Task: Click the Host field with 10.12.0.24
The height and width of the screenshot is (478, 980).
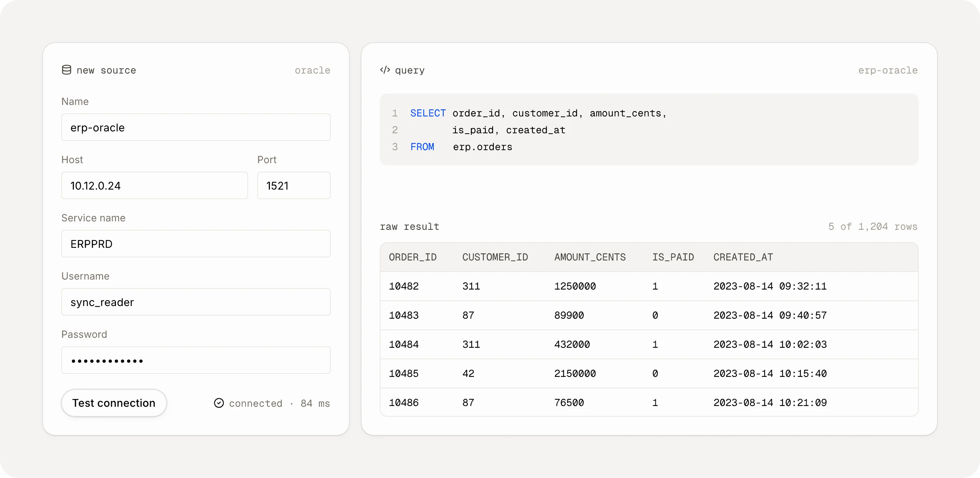Action: (155, 186)
